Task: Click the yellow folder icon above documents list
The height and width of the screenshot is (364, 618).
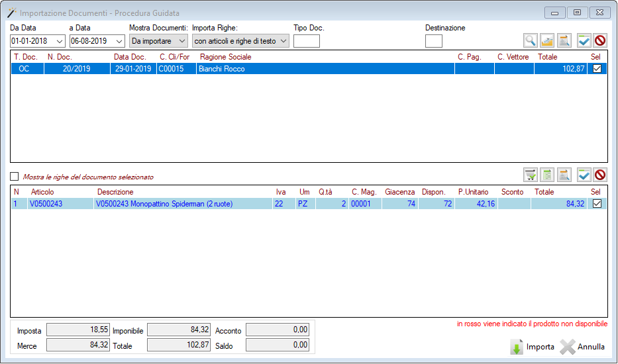Action: point(547,40)
